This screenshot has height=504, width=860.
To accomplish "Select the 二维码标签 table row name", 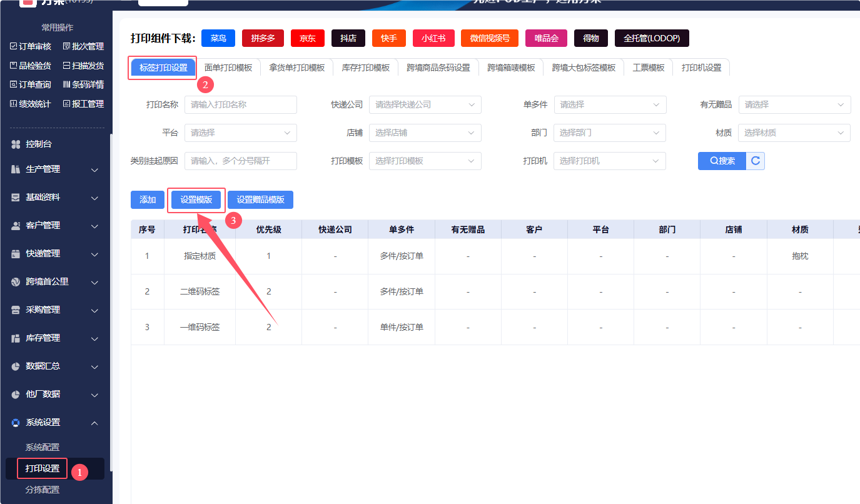I will click(200, 291).
